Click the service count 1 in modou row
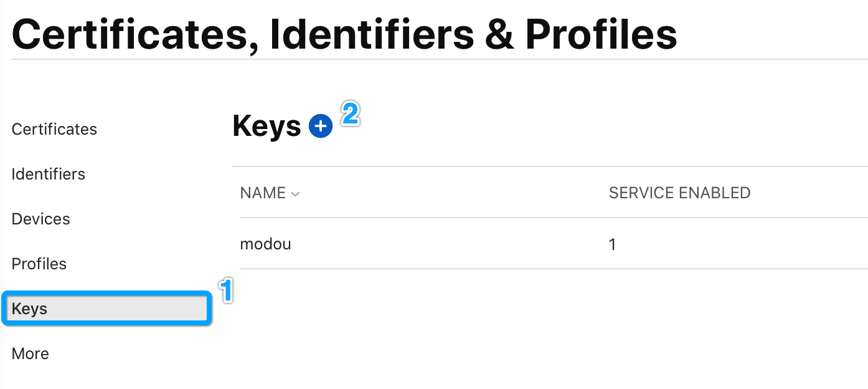 click(x=612, y=244)
